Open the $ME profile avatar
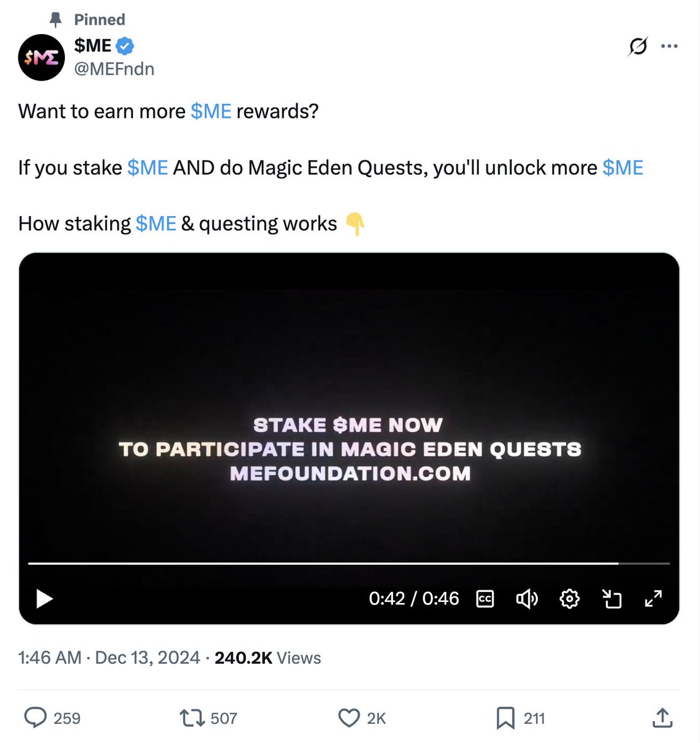Viewport: 700px width, 743px height. [x=41, y=58]
